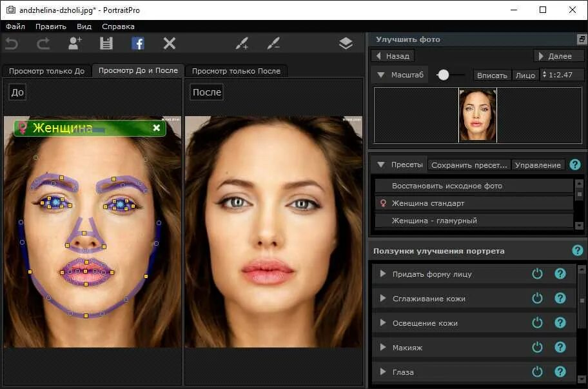Expand the Освещение кожи section
The height and width of the screenshot is (389, 588).
pyautogui.click(x=382, y=323)
